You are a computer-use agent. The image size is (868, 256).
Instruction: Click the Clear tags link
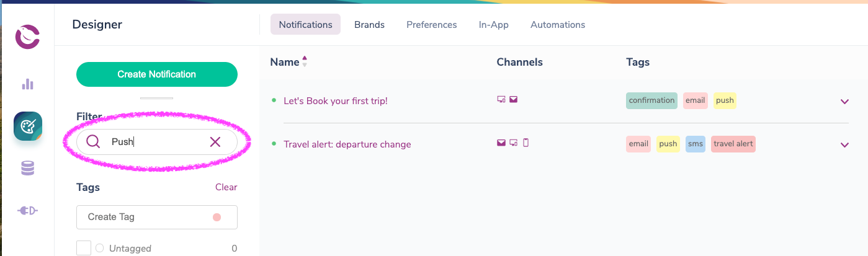pyautogui.click(x=226, y=187)
